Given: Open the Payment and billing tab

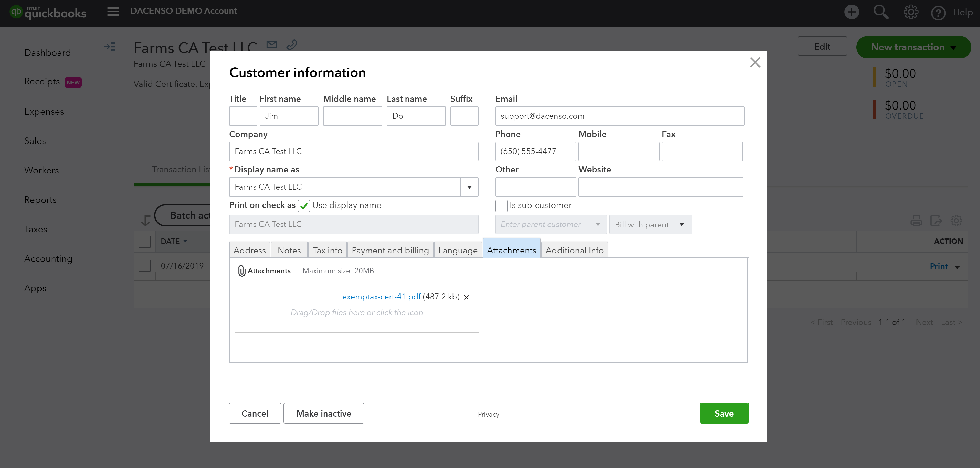Looking at the screenshot, I should [390, 250].
